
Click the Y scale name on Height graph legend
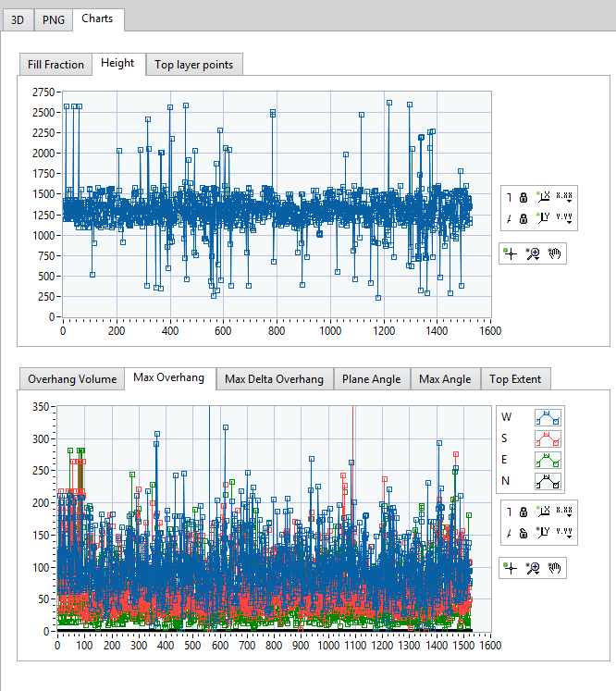(510, 218)
